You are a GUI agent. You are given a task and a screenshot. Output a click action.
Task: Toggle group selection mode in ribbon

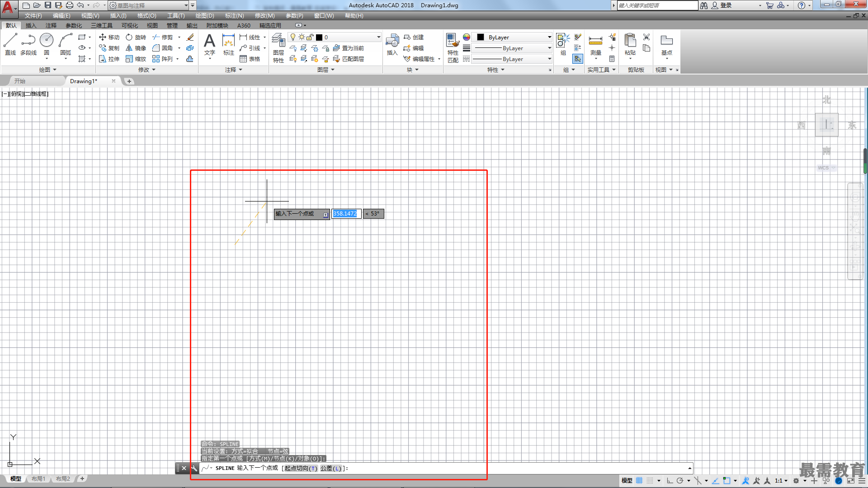pyautogui.click(x=577, y=59)
